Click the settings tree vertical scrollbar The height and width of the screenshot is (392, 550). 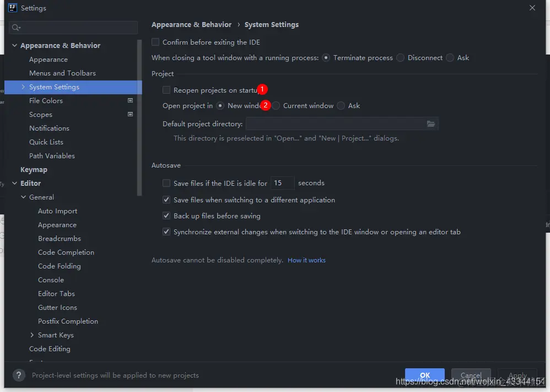tap(139, 117)
